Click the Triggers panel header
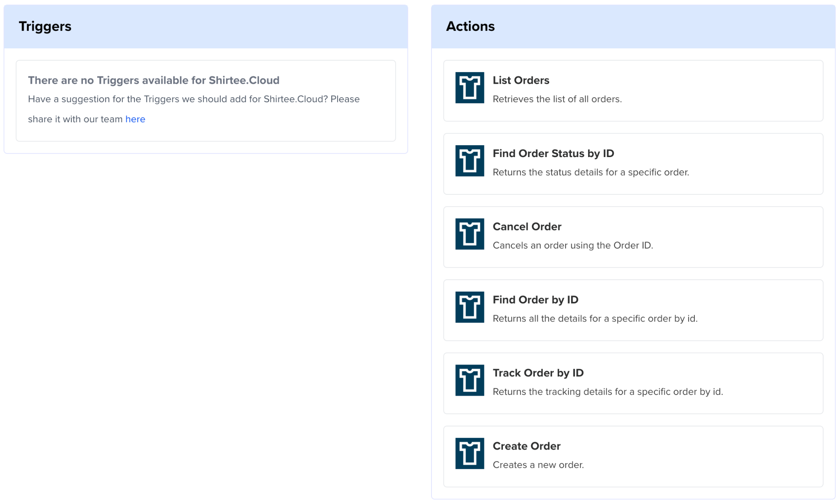 tap(45, 26)
